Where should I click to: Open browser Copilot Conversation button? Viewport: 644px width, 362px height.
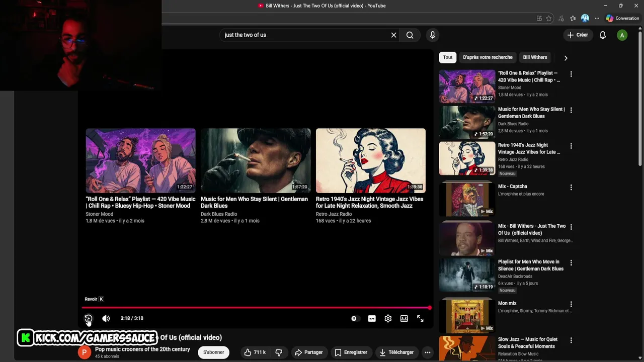pos(622,18)
